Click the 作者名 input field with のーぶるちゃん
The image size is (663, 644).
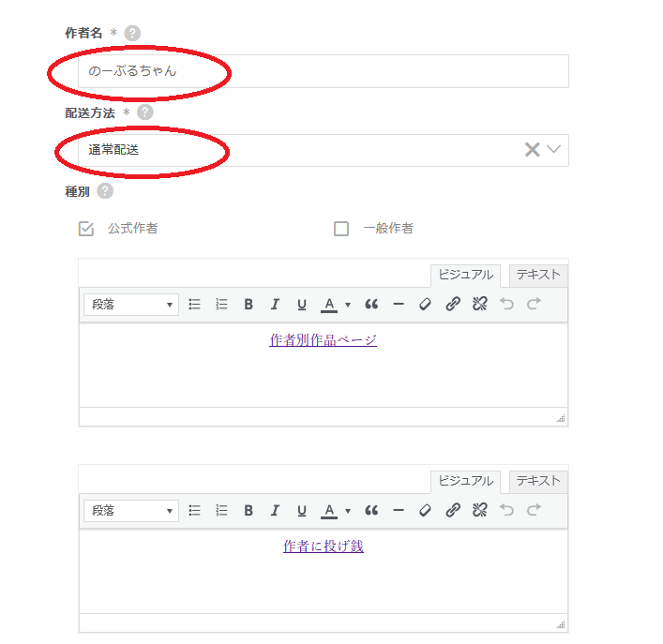click(x=323, y=71)
